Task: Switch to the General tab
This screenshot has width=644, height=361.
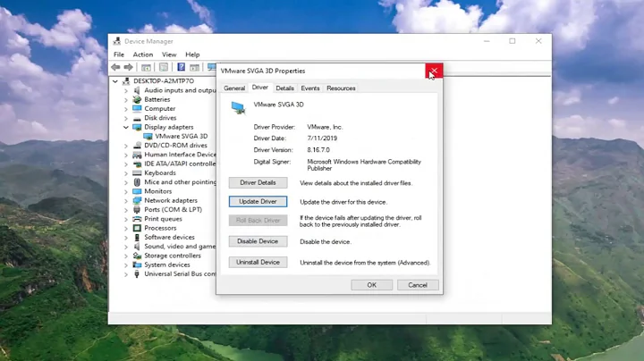Action: point(234,88)
